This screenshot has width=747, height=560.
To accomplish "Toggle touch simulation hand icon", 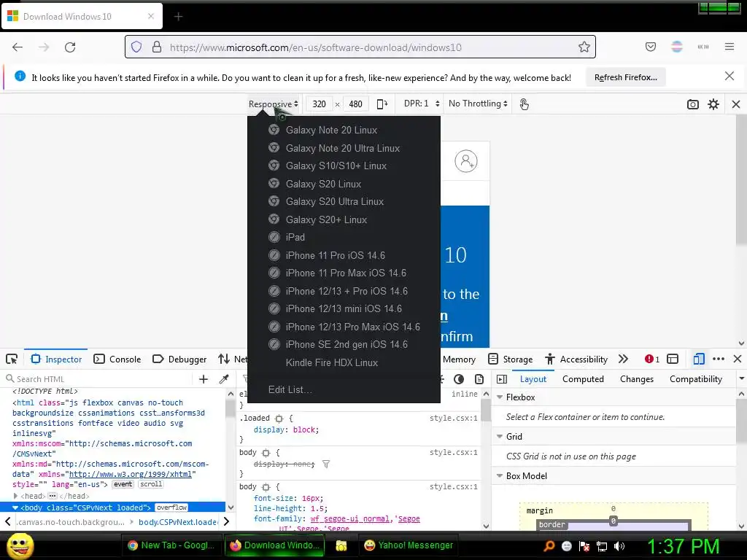I will tap(524, 104).
